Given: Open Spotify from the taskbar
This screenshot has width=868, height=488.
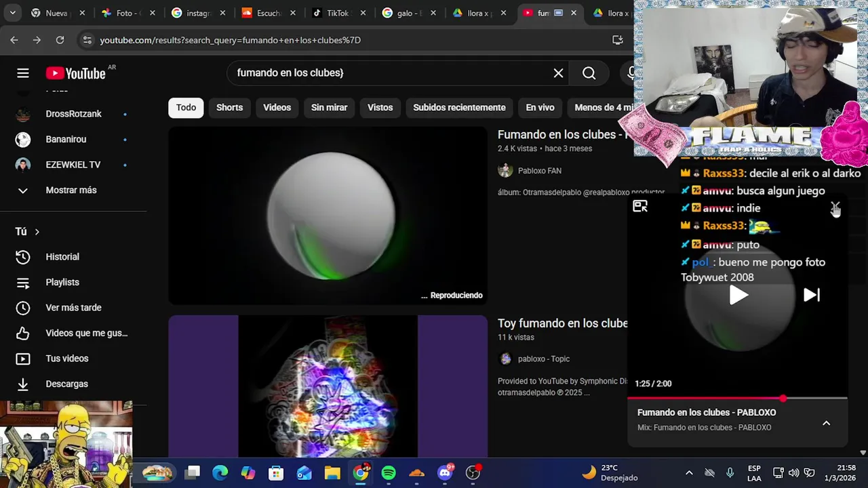Looking at the screenshot, I should pos(389,472).
